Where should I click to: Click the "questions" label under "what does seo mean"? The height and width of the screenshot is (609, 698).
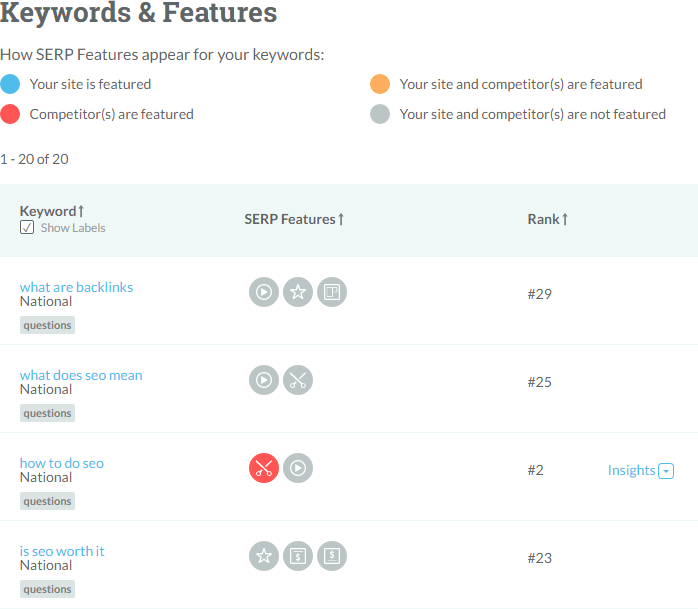tap(47, 413)
